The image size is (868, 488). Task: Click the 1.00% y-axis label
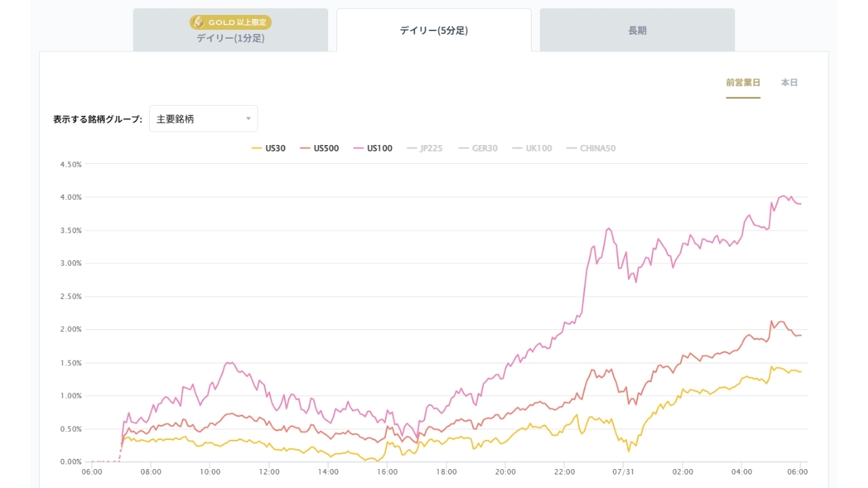71,396
